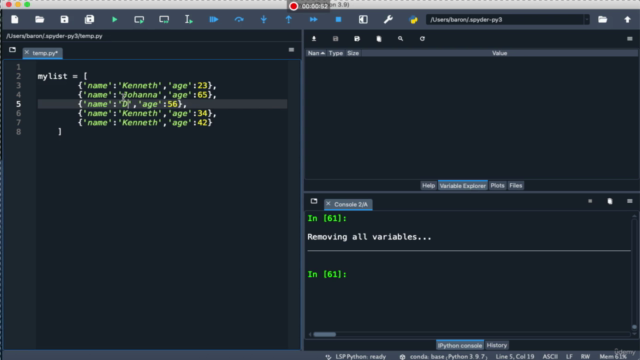This screenshot has height=360, width=640.
Task: Sort variables by Type column
Action: pyautogui.click(x=336, y=53)
